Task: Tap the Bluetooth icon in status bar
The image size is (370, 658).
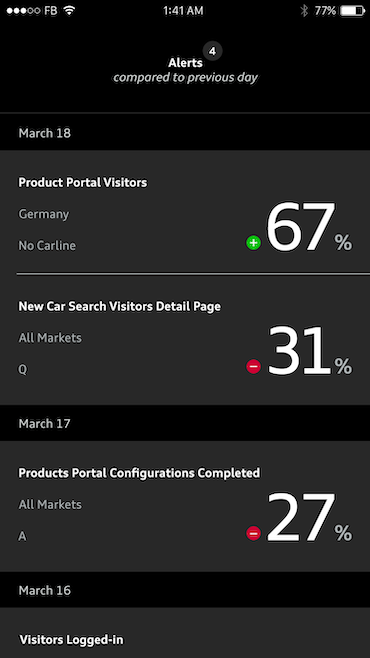Action: pos(304,11)
